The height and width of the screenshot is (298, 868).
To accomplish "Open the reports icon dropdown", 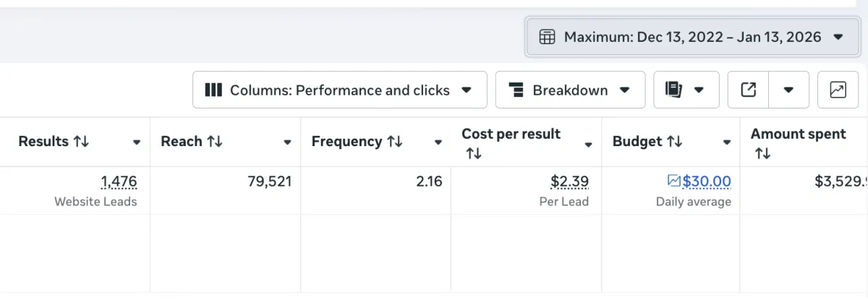I will click(x=686, y=90).
